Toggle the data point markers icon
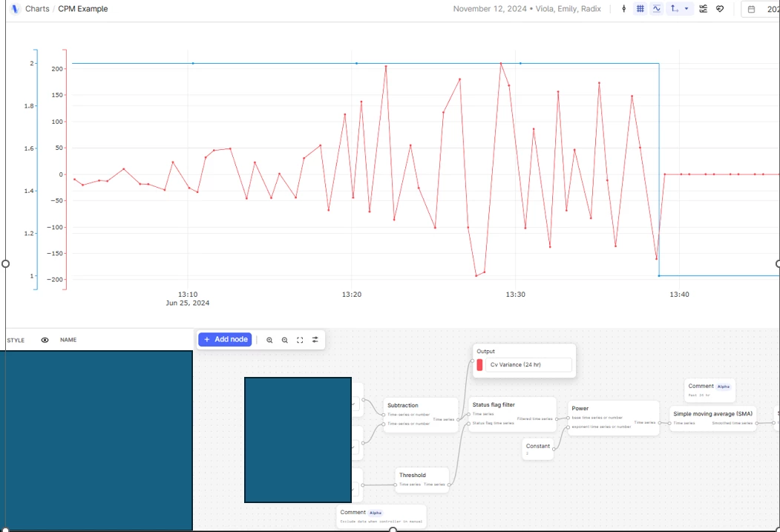This screenshot has width=780, height=532. [x=624, y=9]
